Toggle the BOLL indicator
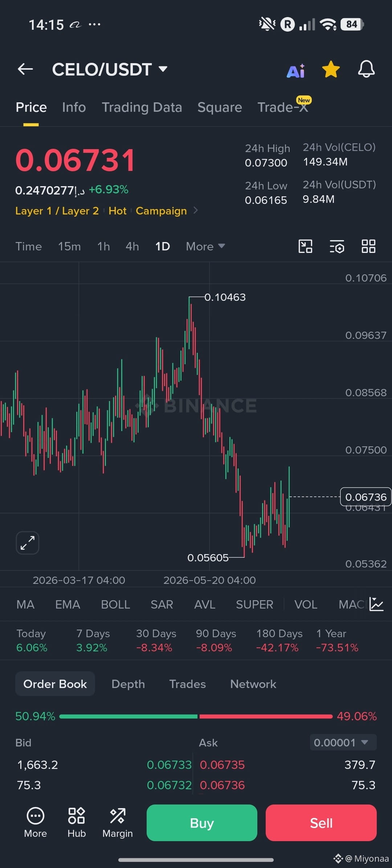The height and width of the screenshot is (868, 392). click(115, 605)
